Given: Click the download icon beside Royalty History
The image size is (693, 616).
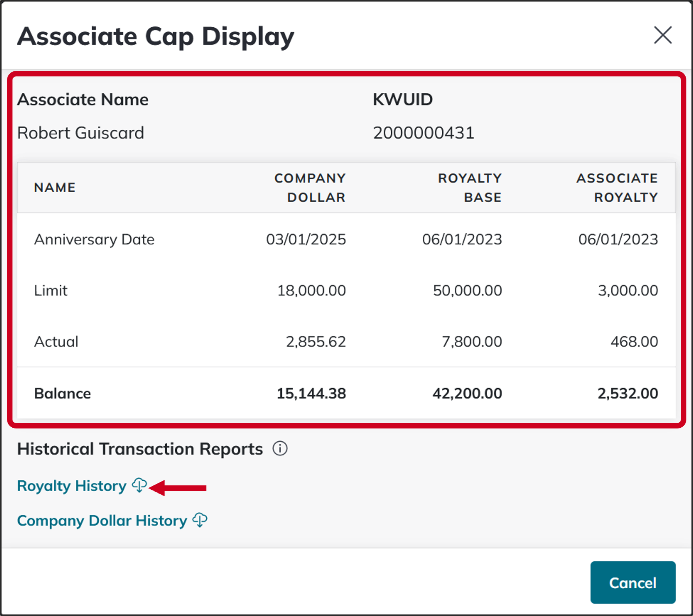Looking at the screenshot, I should [139, 486].
